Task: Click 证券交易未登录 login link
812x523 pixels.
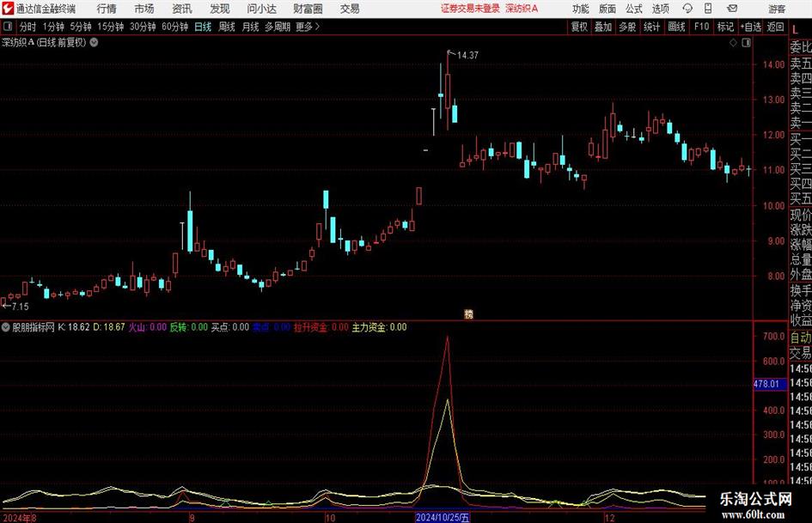Action: tap(470, 9)
